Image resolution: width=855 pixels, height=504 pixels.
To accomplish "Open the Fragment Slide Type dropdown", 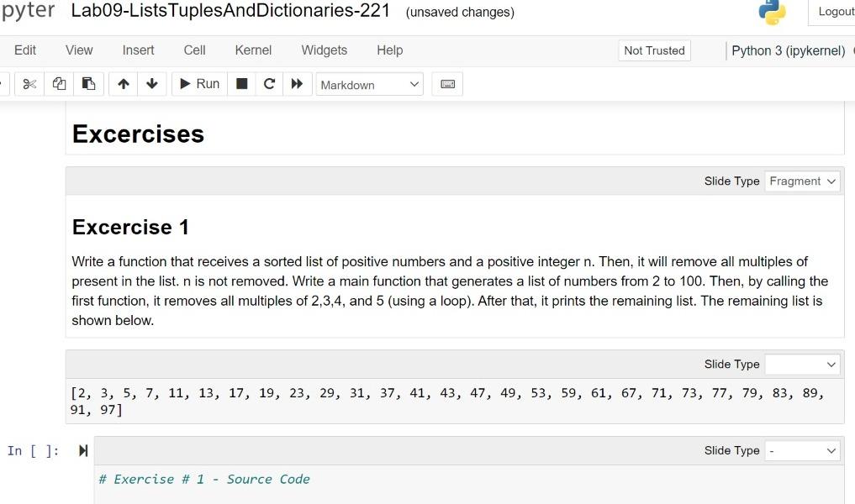I will coord(802,181).
